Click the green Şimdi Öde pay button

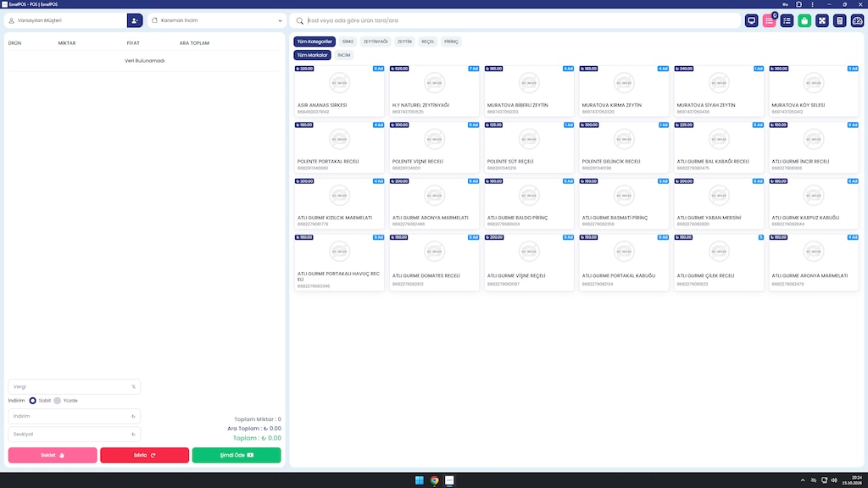[236, 455]
